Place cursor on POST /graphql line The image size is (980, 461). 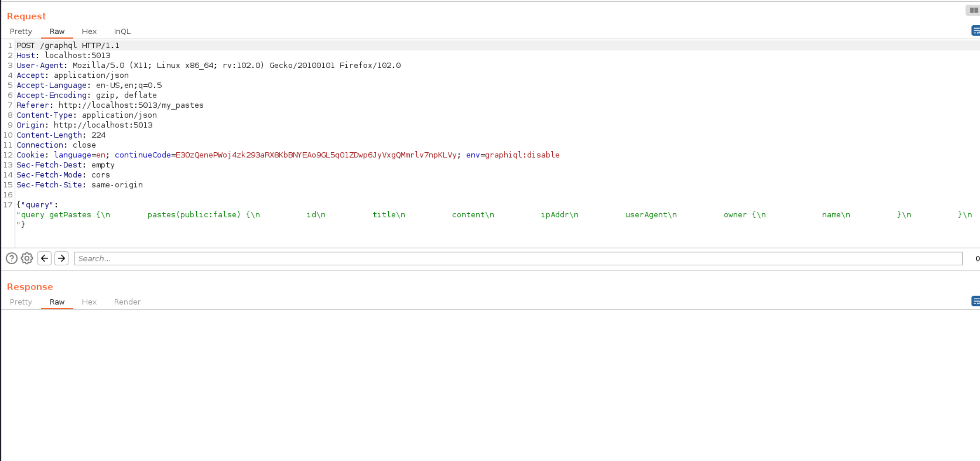(68, 45)
